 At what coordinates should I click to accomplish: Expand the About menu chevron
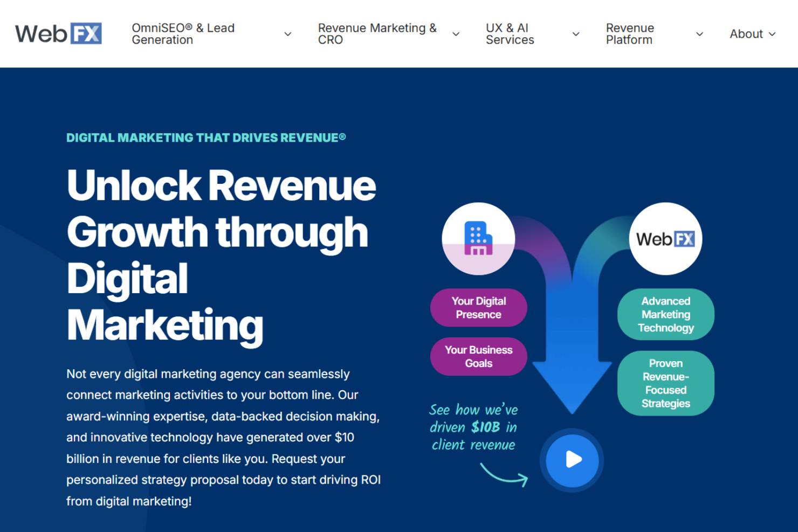[772, 34]
